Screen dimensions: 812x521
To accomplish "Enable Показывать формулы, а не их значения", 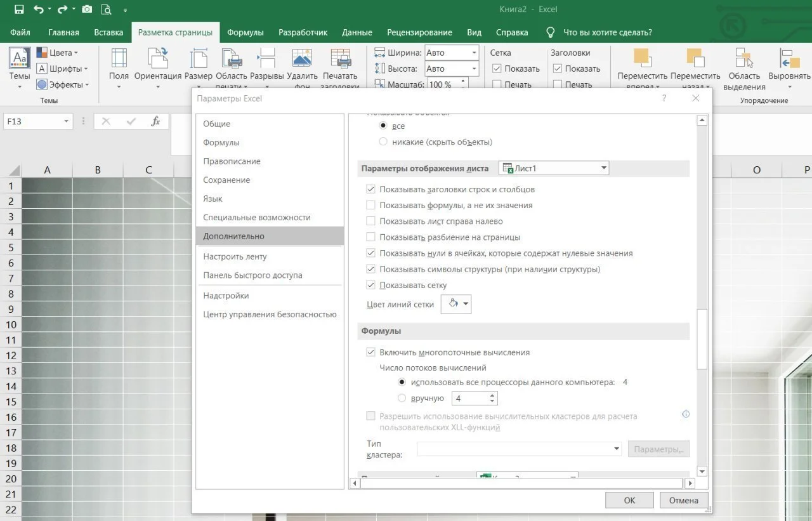I will pos(371,206).
